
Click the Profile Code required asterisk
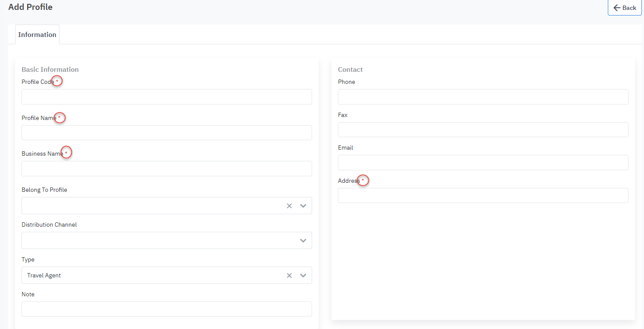pyautogui.click(x=57, y=81)
